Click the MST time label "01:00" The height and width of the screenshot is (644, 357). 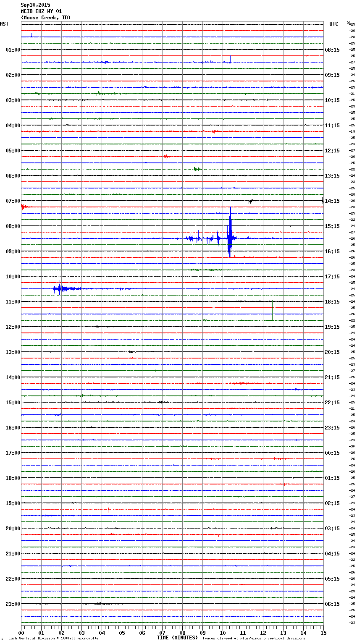point(13,50)
